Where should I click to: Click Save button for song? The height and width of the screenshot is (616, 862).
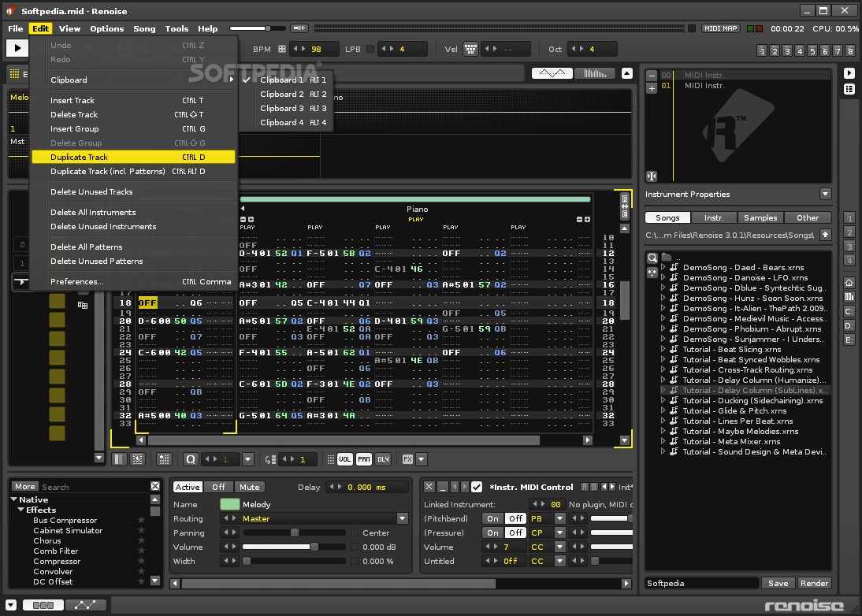click(x=778, y=584)
